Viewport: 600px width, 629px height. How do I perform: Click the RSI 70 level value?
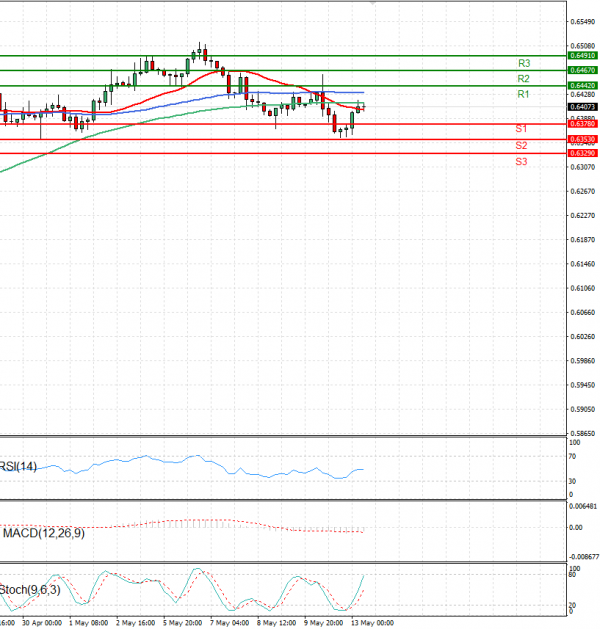point(572,457)
